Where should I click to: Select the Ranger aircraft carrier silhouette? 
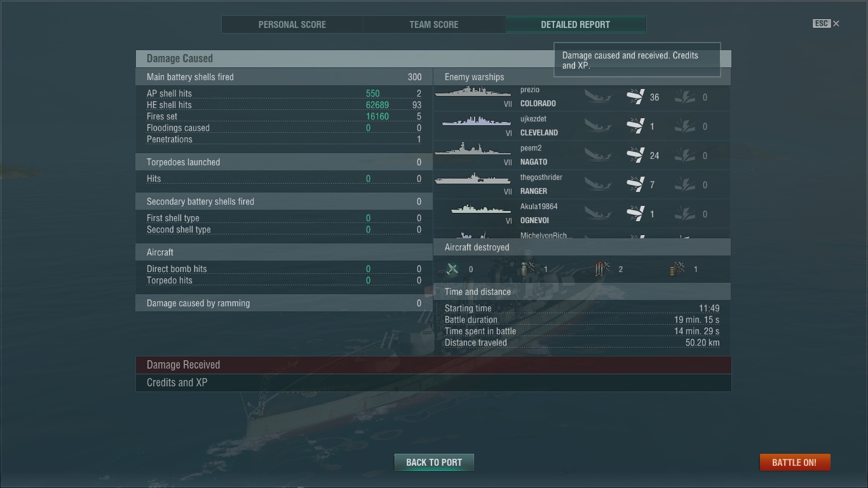(473, 180)
